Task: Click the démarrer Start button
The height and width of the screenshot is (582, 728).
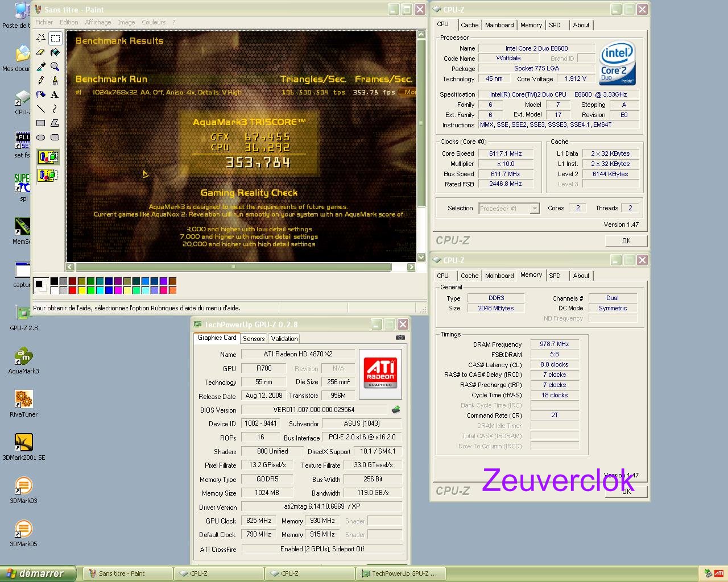Action: pos(38,573)
